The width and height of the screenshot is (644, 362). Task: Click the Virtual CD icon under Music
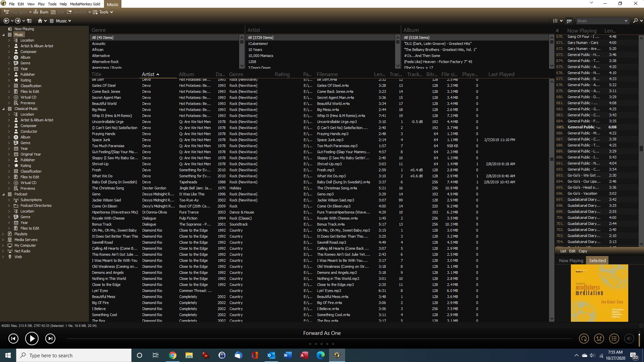coord(16,97)
